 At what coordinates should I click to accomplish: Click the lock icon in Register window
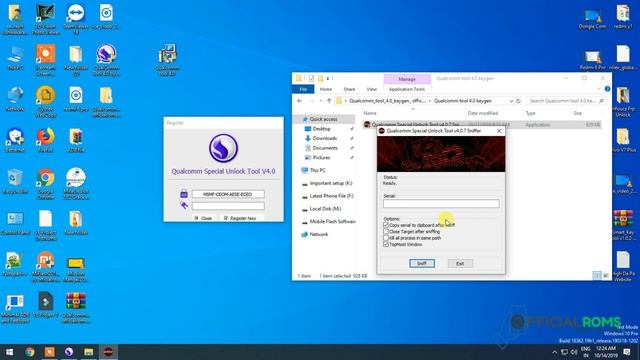[184, 193]
